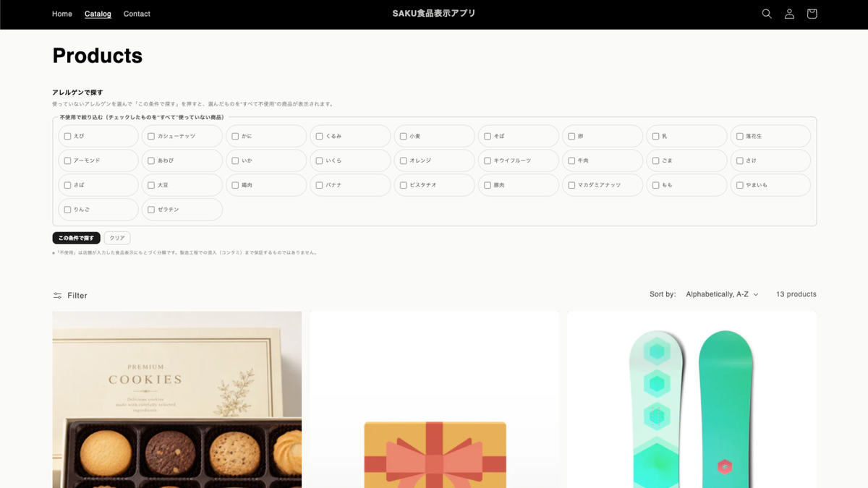Image resolution: width=868 pixels, height=488 pixels.
Task: Open the shopping cart icon
Action: point(812,14)
